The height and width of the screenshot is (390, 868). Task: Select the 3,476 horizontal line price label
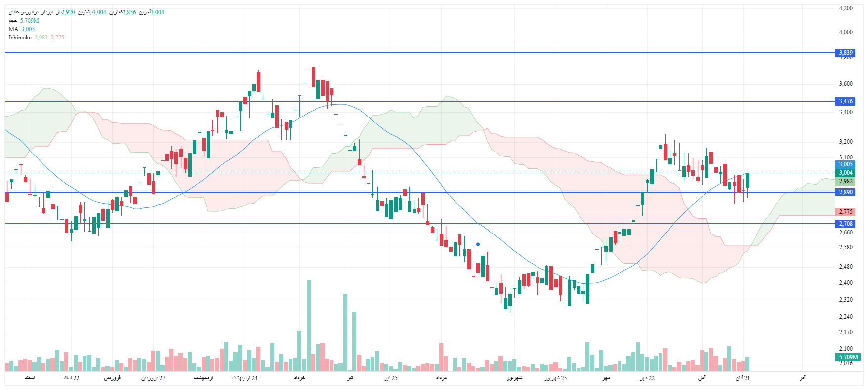(846, 101)
